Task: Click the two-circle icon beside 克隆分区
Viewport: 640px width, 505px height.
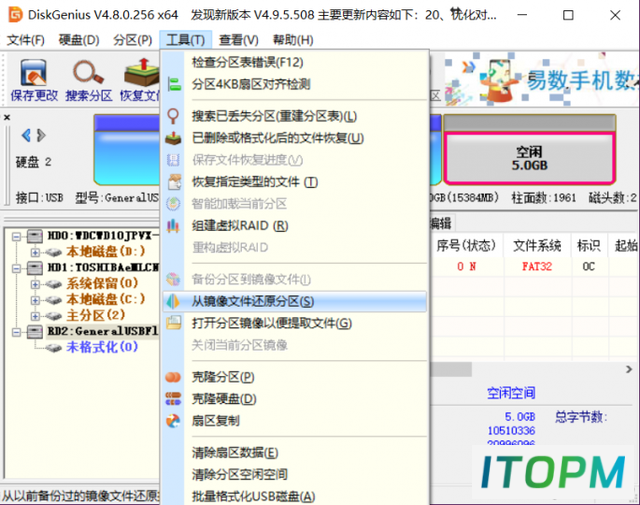Action: click(173, 377)
